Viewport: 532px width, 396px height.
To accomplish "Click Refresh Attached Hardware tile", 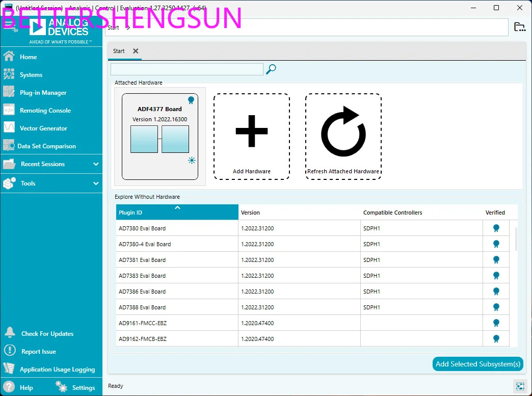I will tap(343, 137).
